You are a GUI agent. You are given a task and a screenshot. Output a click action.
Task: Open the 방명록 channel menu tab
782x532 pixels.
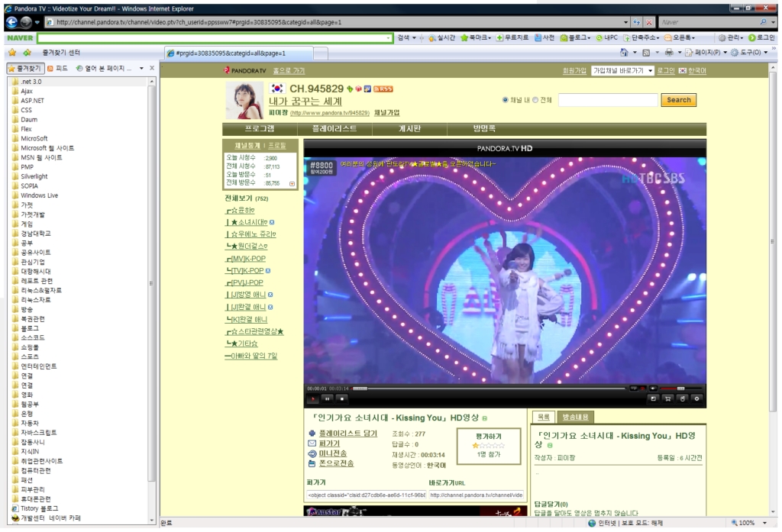click(x=484, y=129)
